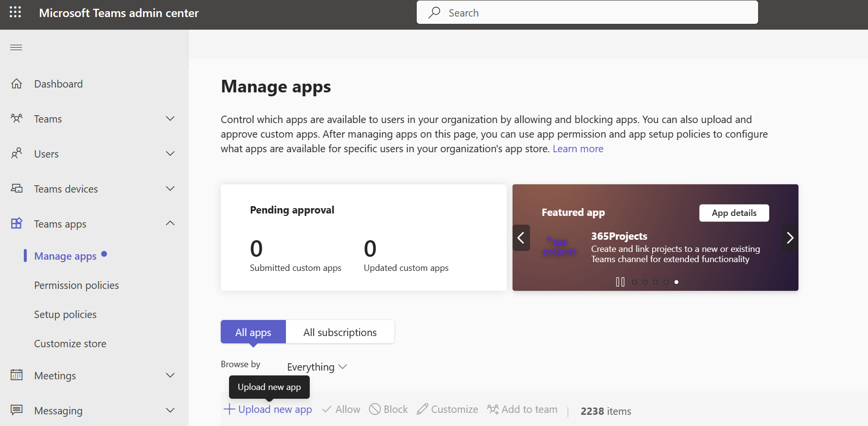The image size is (868, 426).
Task: Click Upload new app link text
Action: click(275, 409)
